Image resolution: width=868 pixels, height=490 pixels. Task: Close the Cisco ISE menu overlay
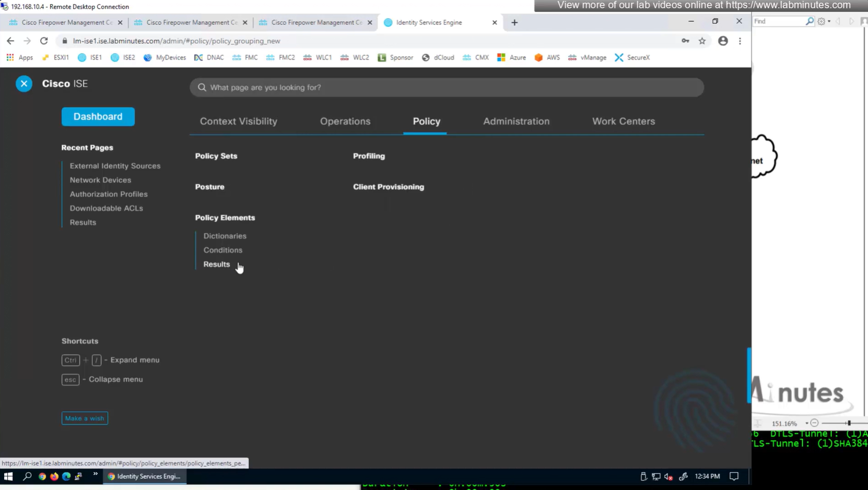(24, 83)
